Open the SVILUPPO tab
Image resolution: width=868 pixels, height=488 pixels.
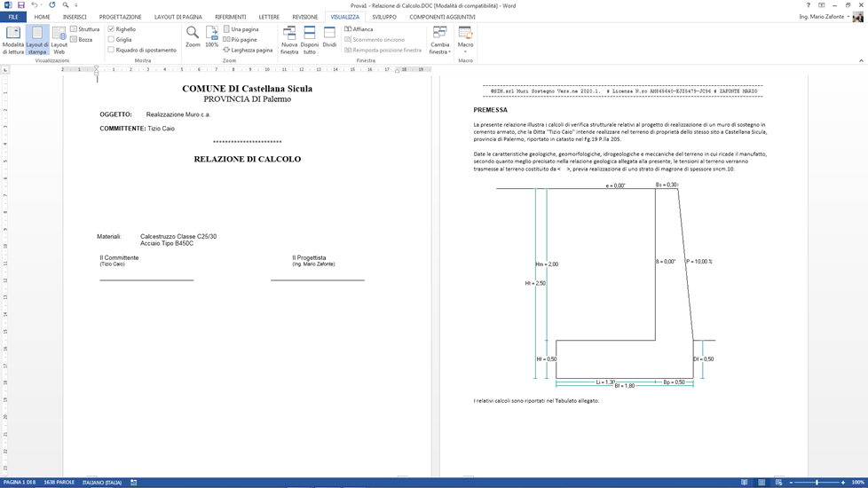[384, 17]
